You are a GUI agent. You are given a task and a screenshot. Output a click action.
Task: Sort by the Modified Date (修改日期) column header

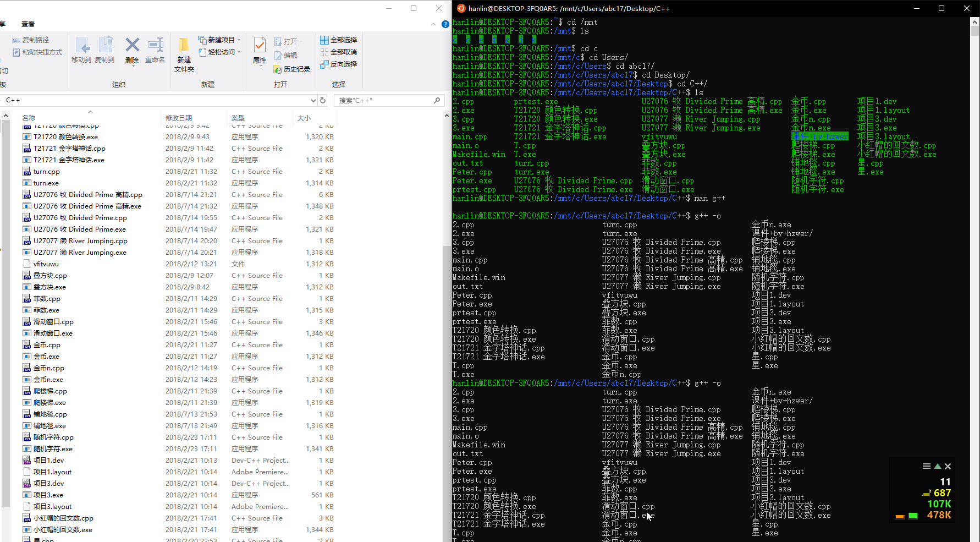pos(179,118)
